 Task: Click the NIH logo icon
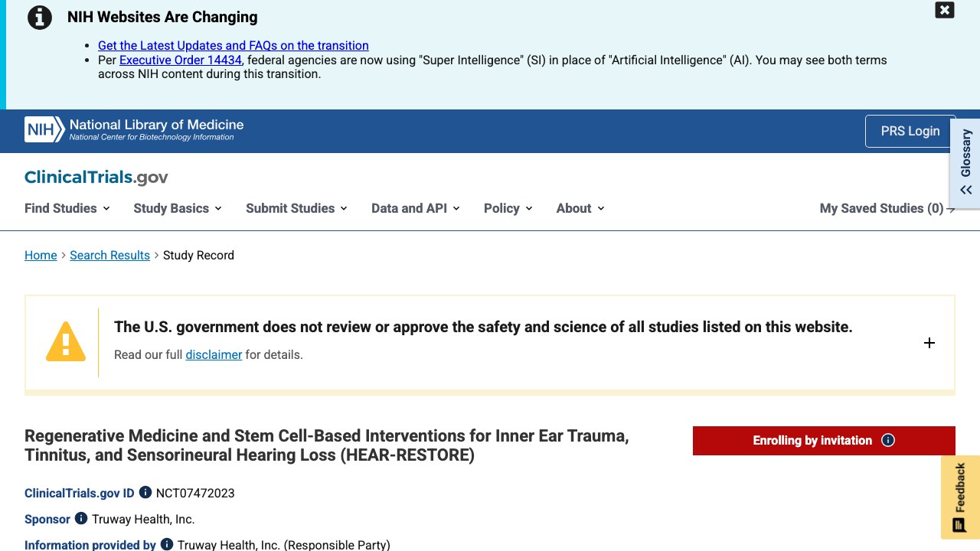(x=44, y=130)
